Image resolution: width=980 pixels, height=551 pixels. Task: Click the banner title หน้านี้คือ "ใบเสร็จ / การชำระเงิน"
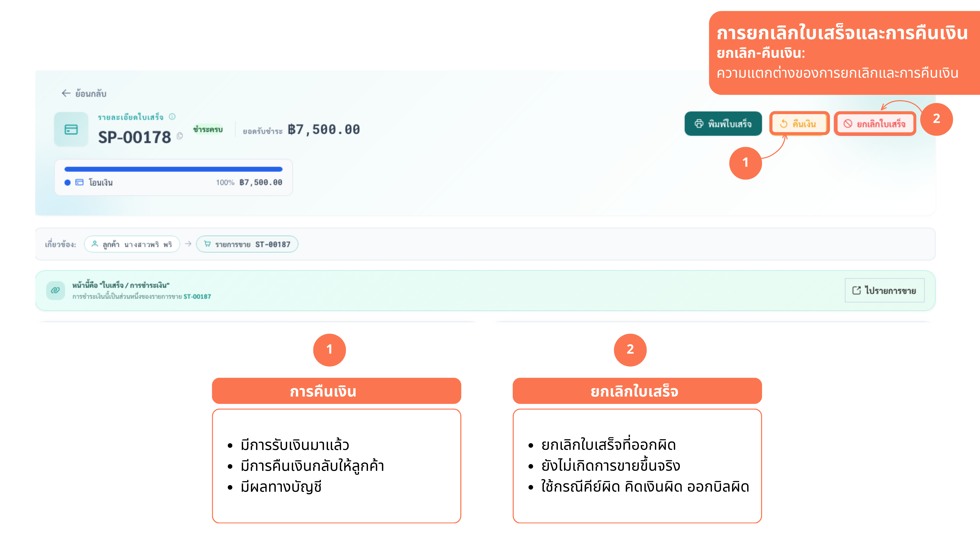pos(121,285)
